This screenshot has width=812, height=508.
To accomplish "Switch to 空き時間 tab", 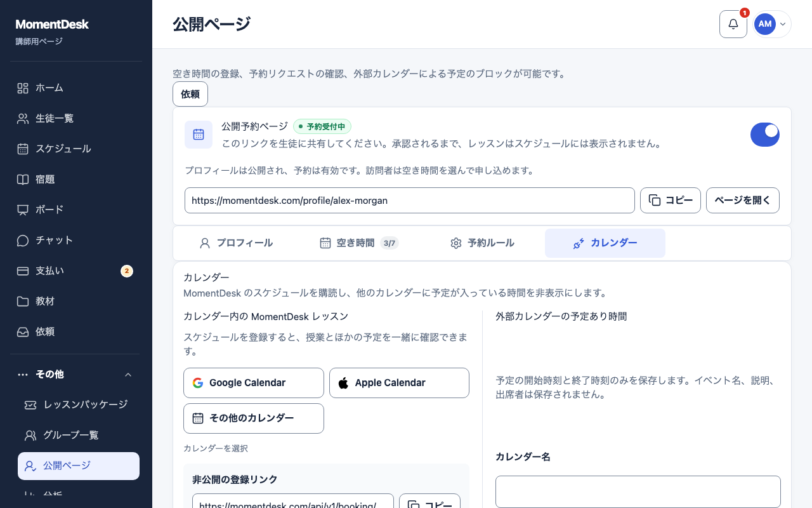I will (x=359, y=243).
